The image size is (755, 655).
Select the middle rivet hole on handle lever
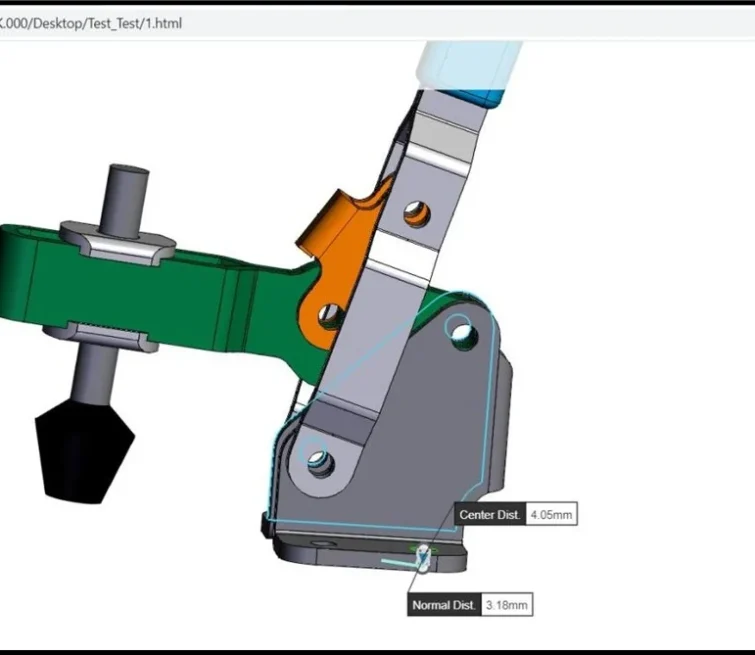[x=417, y=214]
